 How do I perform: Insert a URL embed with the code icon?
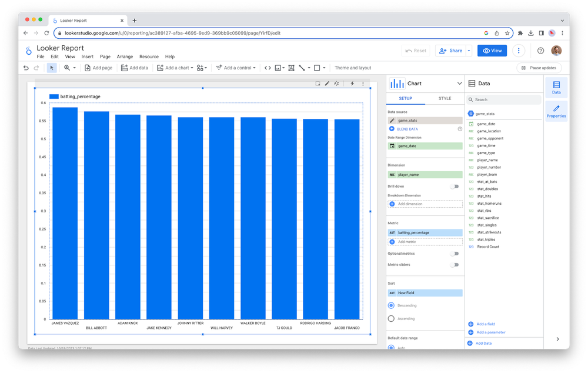[x=268, y=68]
